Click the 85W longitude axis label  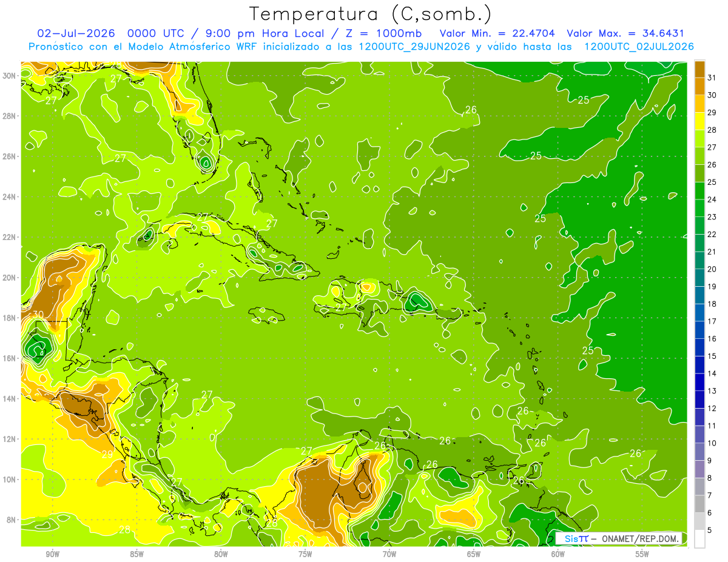click(x=136, y=554)
